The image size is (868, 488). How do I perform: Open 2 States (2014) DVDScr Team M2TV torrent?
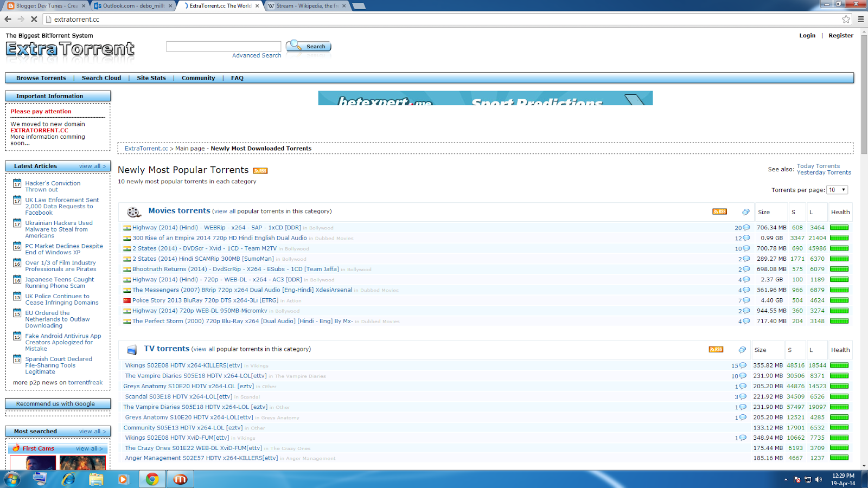coord(205,248)
